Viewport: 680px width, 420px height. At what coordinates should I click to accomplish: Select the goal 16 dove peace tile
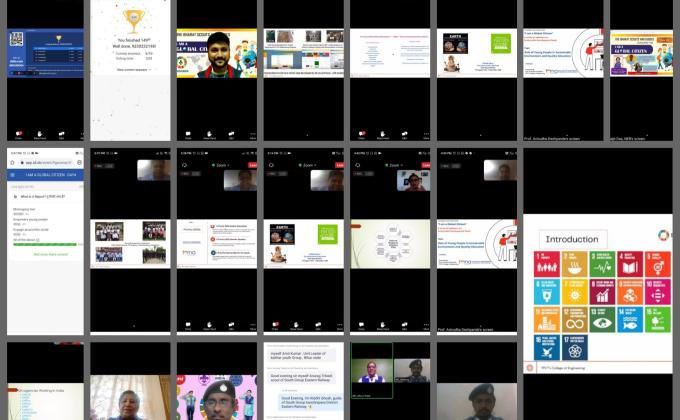(x=547, y=347)
